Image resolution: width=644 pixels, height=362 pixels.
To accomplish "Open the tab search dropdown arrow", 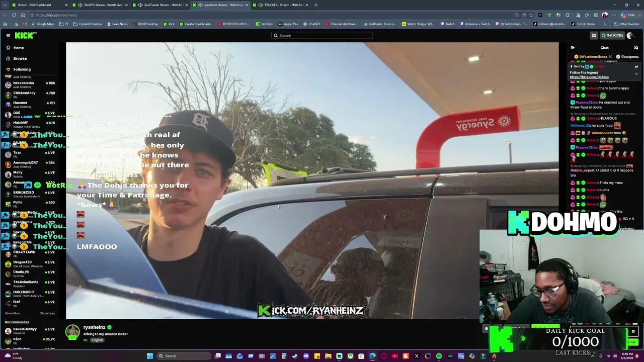I will click(5, 5).
